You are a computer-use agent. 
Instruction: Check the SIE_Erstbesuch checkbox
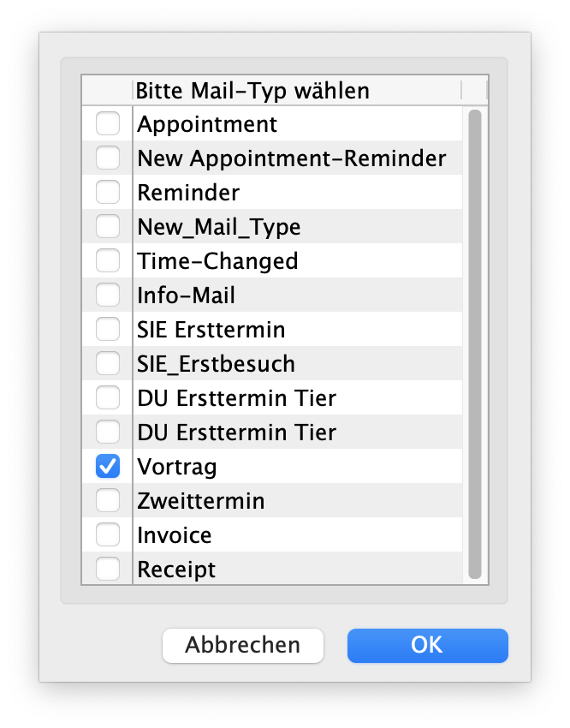108,364
